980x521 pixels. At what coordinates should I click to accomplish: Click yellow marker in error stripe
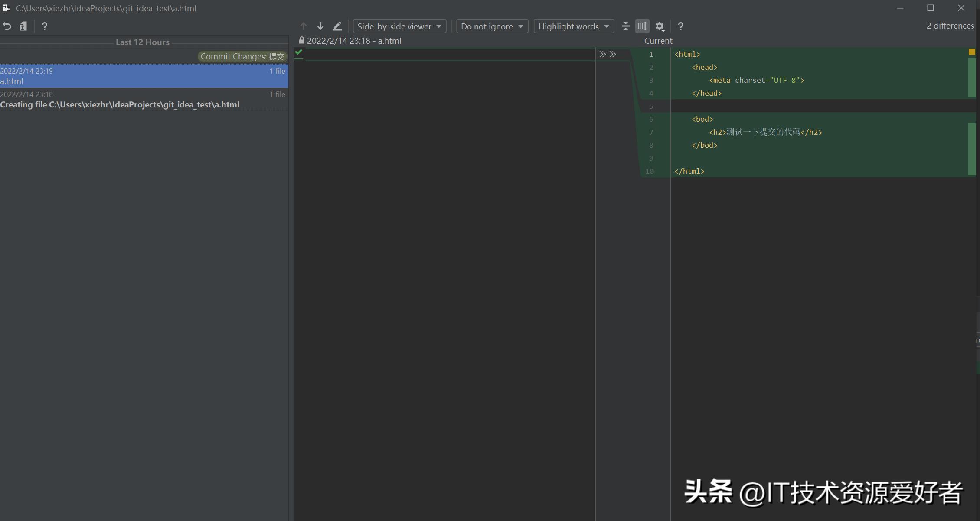(x=971, y=52)
